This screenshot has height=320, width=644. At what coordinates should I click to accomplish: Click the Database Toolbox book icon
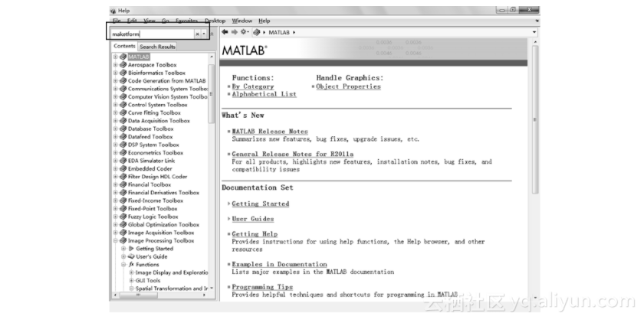123,129
